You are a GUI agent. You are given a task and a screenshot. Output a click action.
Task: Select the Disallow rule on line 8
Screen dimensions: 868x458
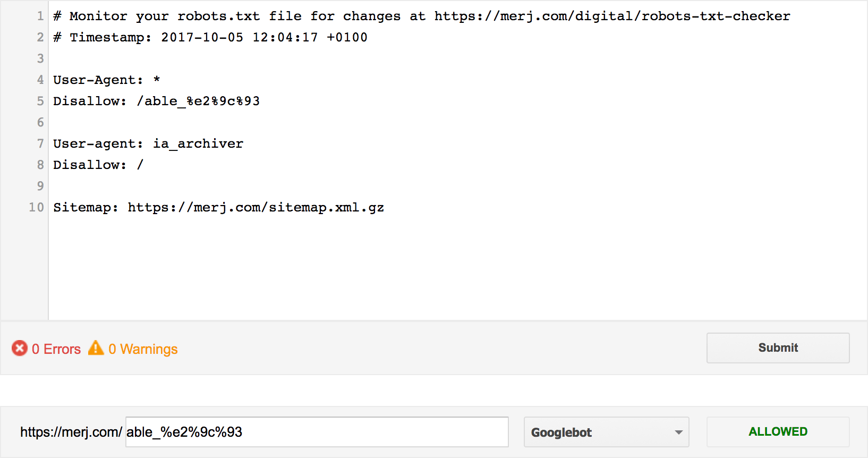point(97,165)
